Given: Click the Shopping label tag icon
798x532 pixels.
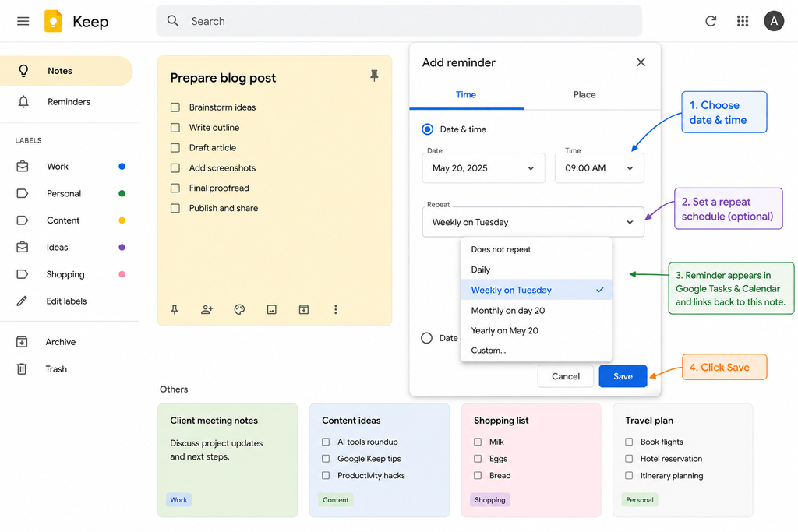Looking at the screenshot, I should click(23, 274).
